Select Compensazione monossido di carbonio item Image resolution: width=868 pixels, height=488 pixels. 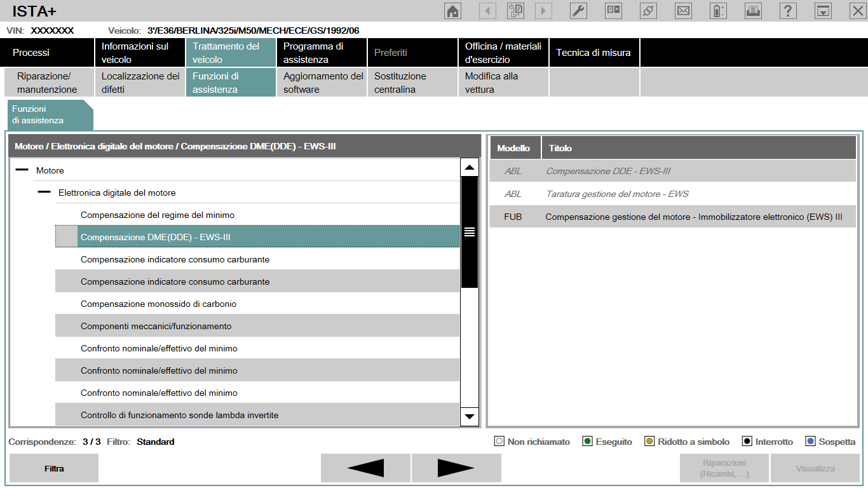click(158, 304)
